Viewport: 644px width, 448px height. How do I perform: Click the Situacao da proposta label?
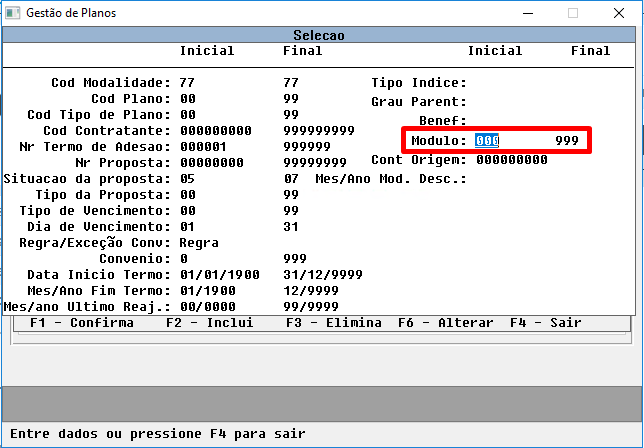(87, 179)
